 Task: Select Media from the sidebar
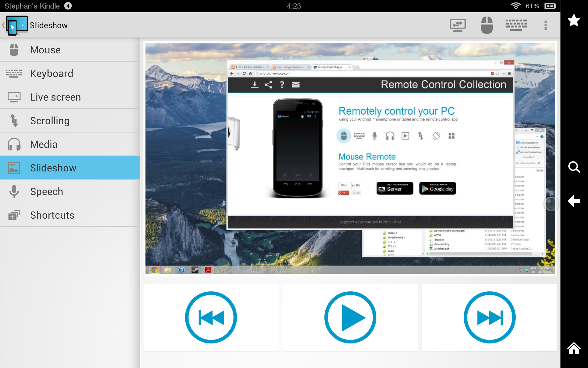(44, 144)
